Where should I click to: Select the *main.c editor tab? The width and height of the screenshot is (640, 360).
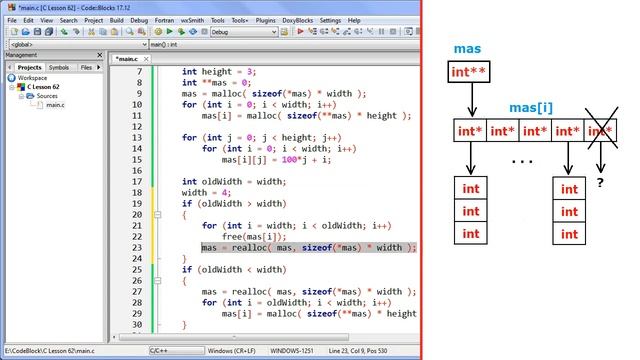click(x=127, y=59)
